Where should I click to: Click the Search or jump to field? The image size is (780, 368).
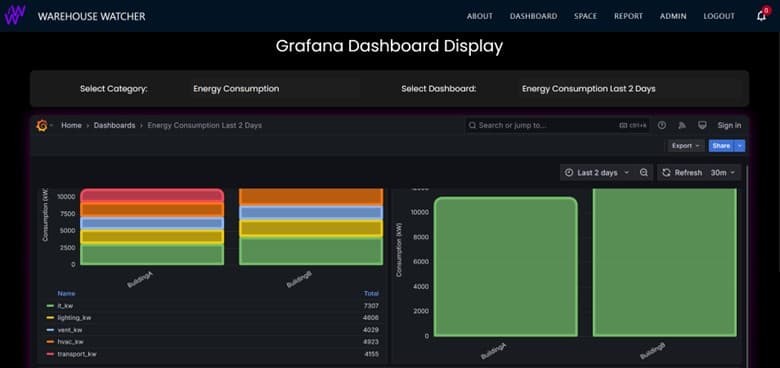pos(557,125)
